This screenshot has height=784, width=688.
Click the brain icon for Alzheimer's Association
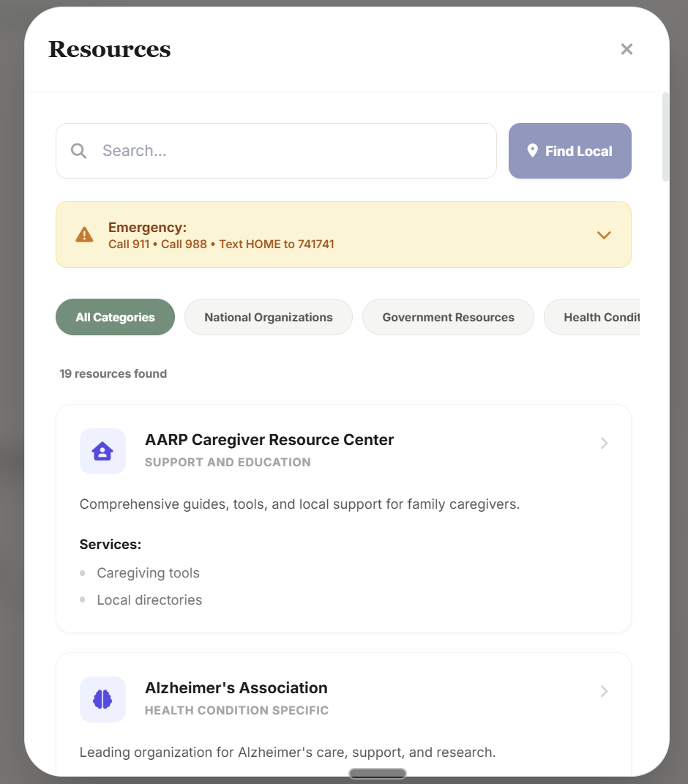click(102, 699)
